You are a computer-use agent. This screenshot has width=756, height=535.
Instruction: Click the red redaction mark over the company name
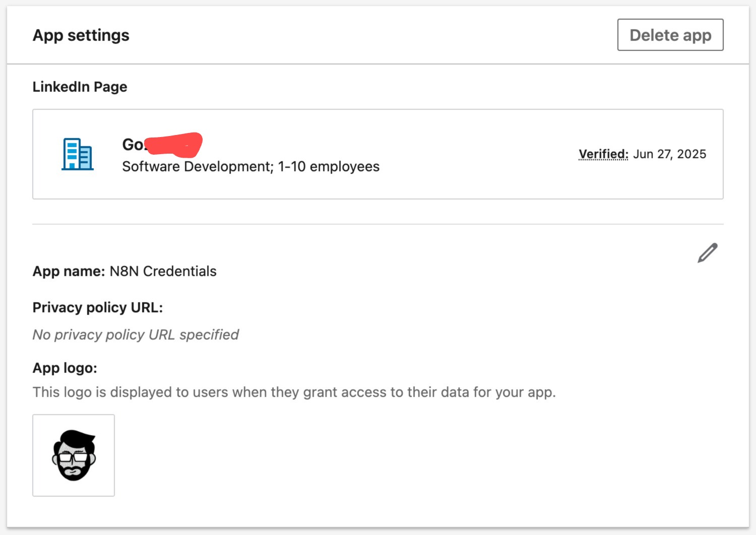[x=174, y=145]
